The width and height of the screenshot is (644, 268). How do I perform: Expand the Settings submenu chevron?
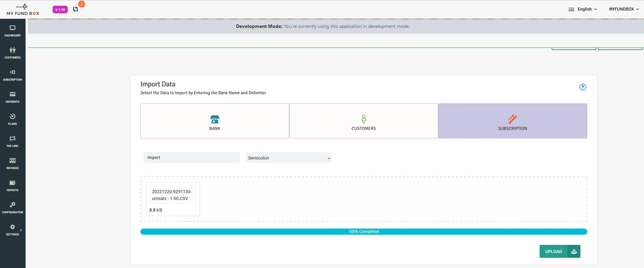21,230
